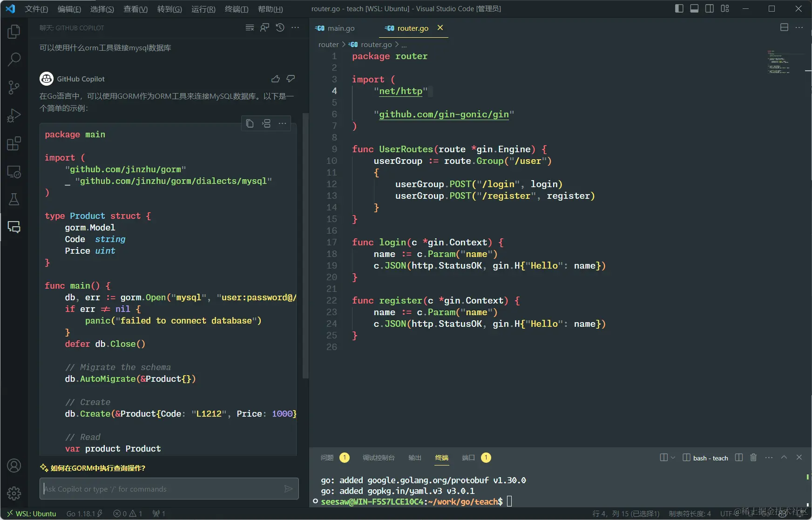Open more terminal panel actions
812x520 pixels.
point(769,458)
